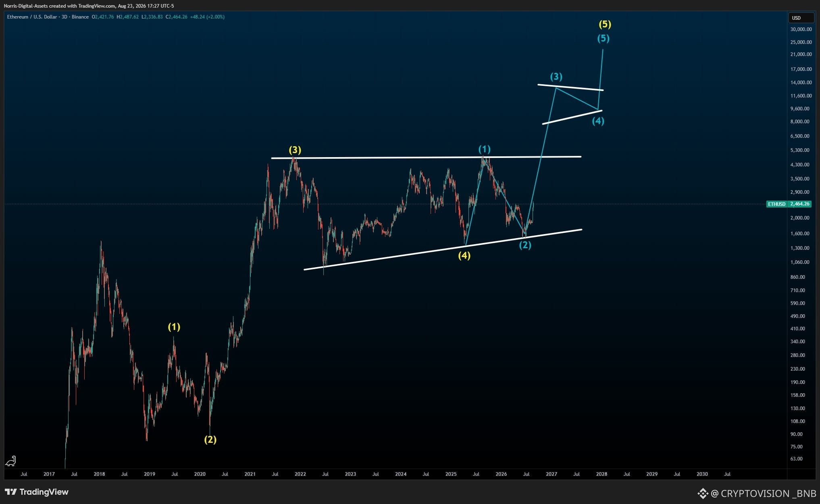Click the 2,000.00 price scale label

[x=800, y=218]
